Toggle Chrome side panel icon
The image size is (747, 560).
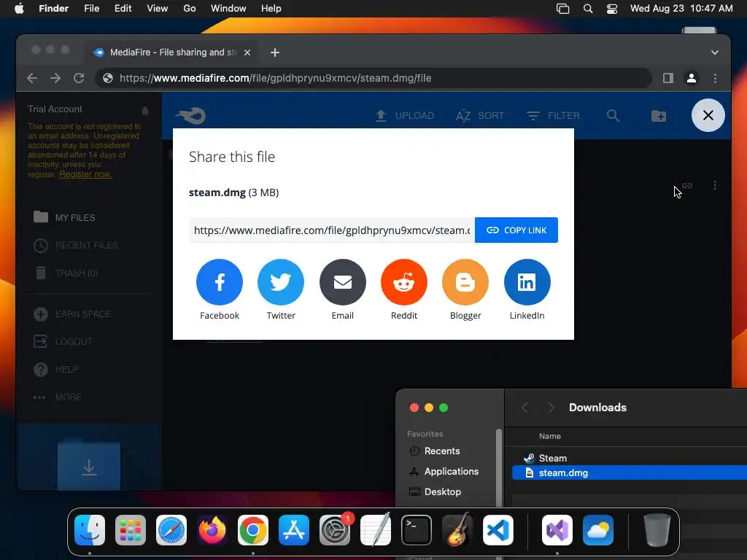click(x=668, y=78)
